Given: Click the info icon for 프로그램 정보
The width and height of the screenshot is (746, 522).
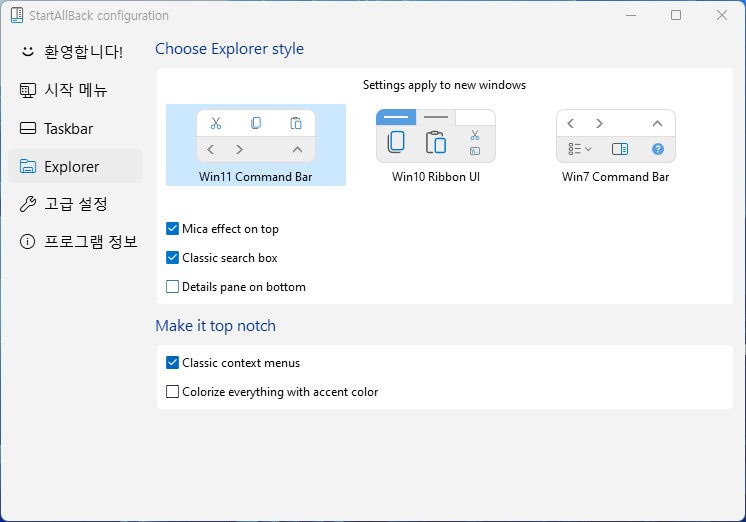Looking at the screenshot, I should point(28,242).
